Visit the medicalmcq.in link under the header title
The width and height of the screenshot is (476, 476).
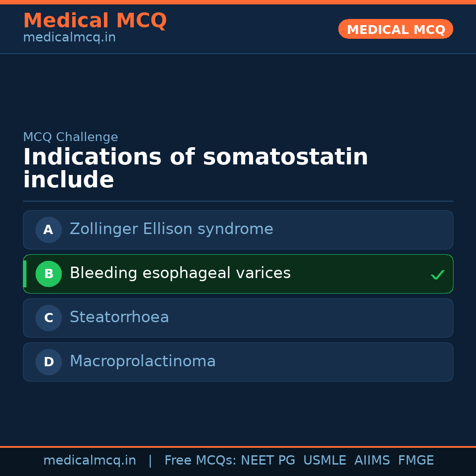click(x=69, y=37)
